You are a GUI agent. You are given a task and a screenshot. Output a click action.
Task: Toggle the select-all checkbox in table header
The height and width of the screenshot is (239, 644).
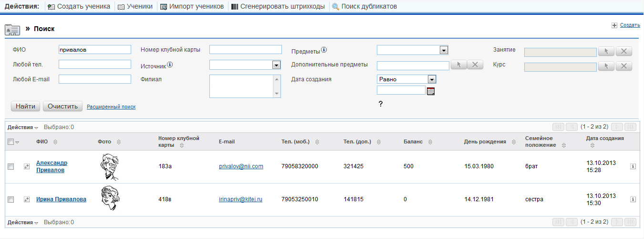tap(10, 141)
